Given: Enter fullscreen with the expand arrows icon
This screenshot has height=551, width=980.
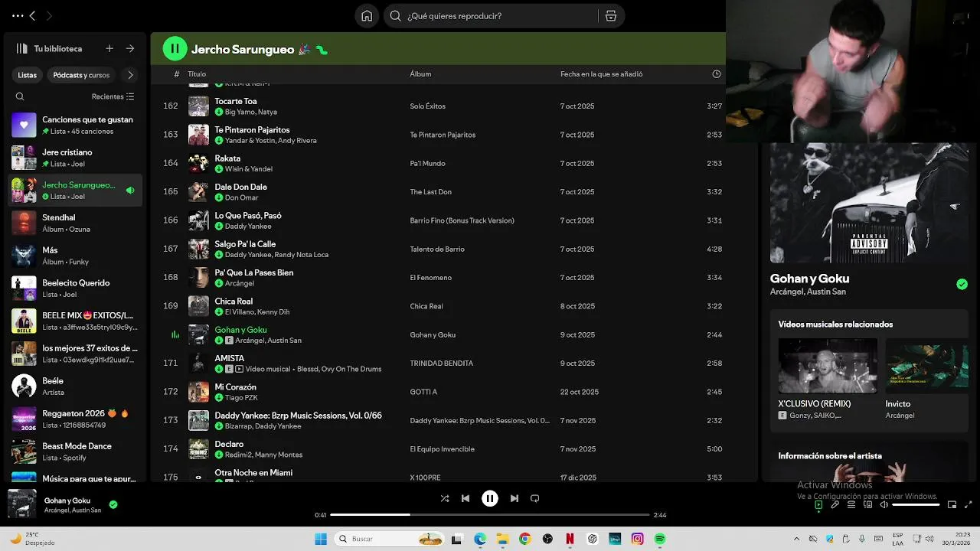Looking at the screenshot, I should coord(968,505).
